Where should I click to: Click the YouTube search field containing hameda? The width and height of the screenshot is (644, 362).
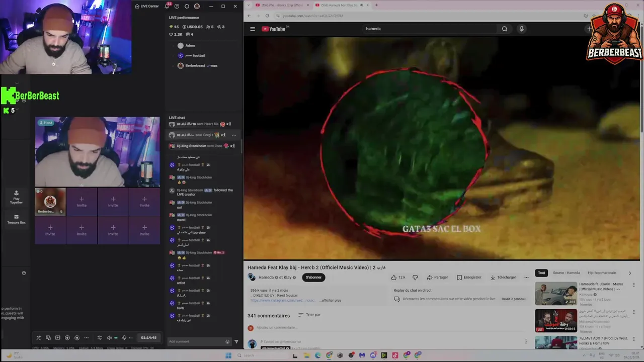pyautogui.click(x=430, y=29)
